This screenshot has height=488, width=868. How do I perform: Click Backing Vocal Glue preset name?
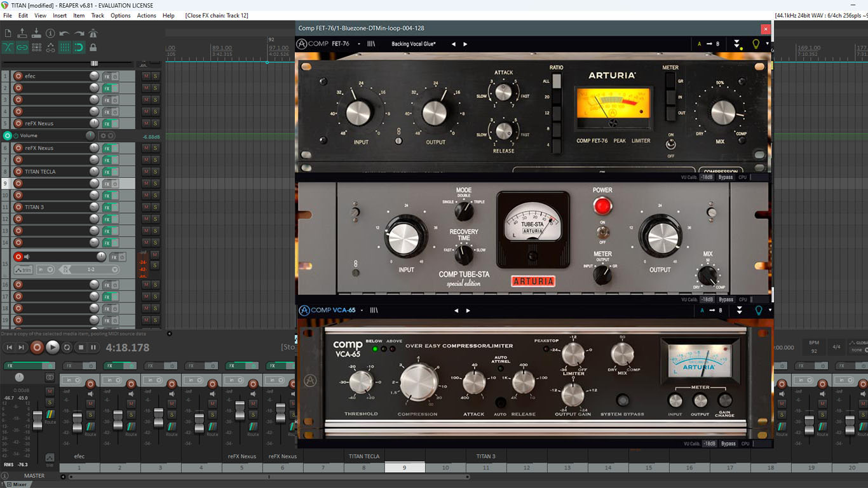coord(413,44)
